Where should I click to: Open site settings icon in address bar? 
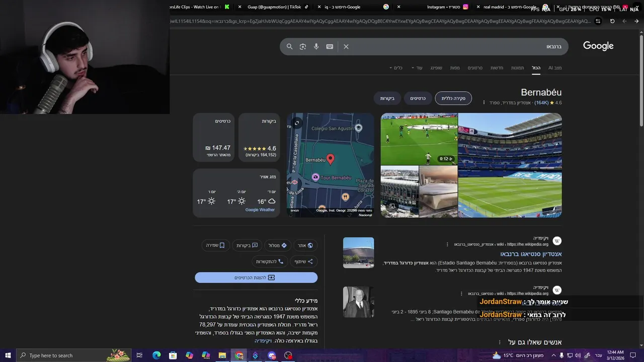click(598, 21)
